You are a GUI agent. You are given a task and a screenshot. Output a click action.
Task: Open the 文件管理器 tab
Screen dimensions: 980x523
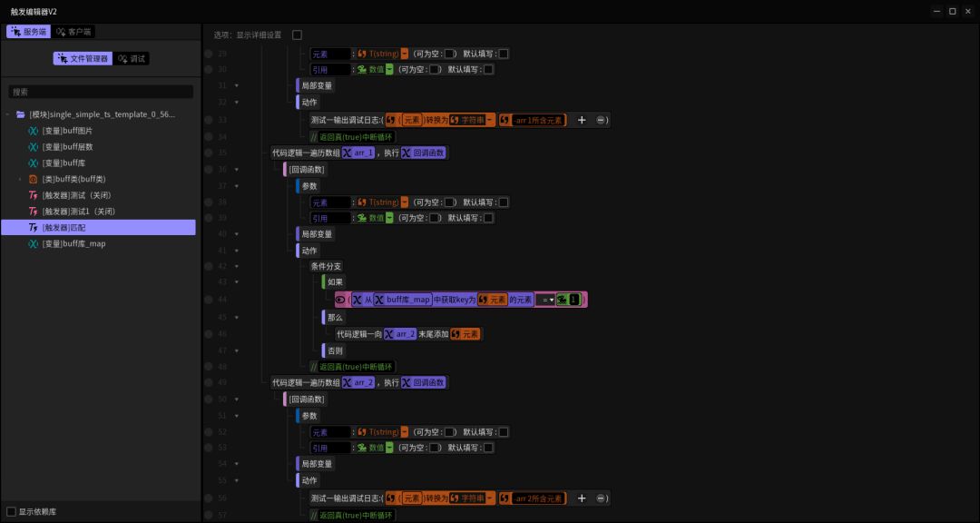pos(83,59)
